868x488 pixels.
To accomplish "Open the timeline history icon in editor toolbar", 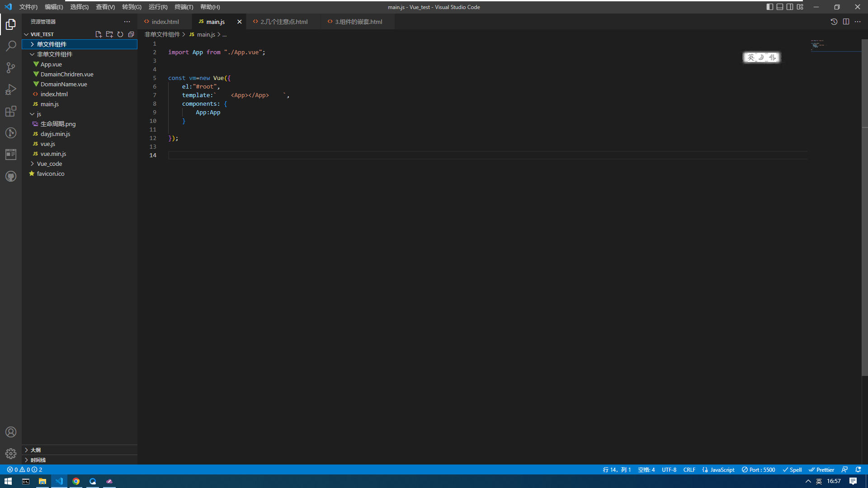I will pos(834,22).
